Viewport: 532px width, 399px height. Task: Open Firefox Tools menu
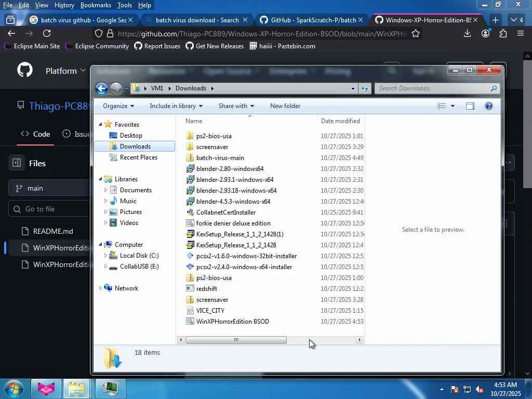(124, 5)
